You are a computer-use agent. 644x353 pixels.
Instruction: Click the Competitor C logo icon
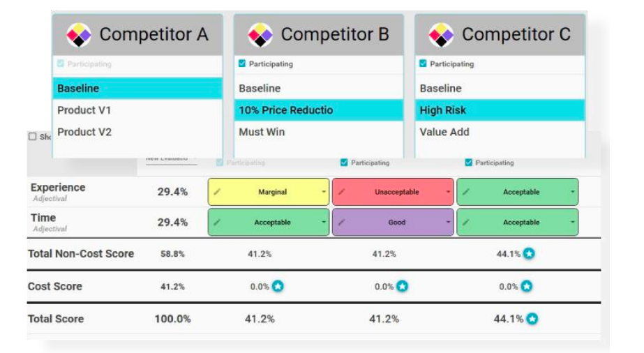[x=441, y=34]
